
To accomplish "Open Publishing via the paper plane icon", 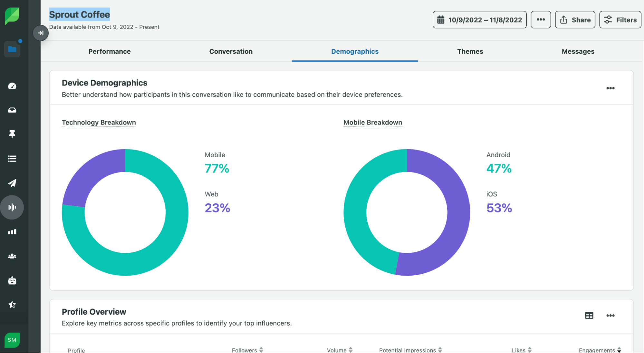I will coord(12,183).
